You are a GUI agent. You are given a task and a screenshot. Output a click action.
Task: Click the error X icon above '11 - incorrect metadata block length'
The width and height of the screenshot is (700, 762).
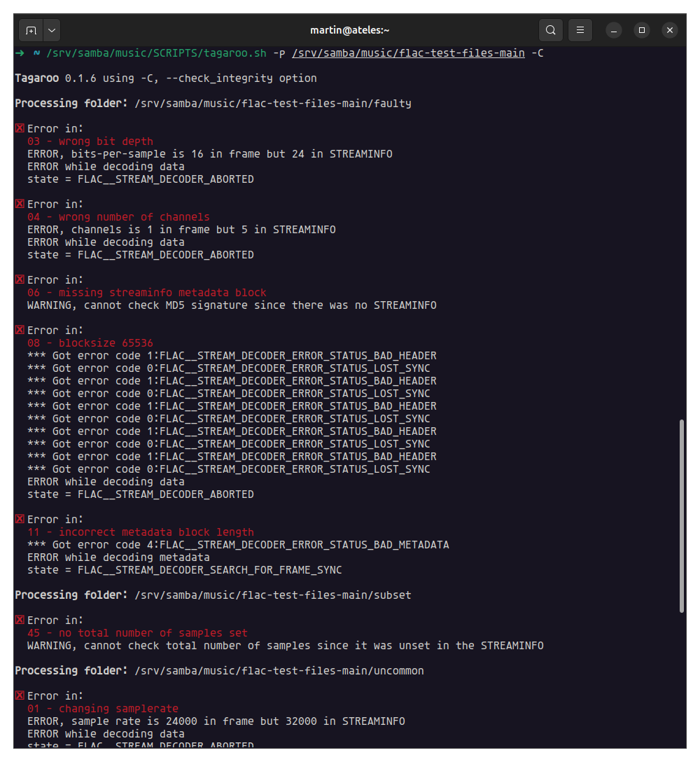[x=20, y=519]
